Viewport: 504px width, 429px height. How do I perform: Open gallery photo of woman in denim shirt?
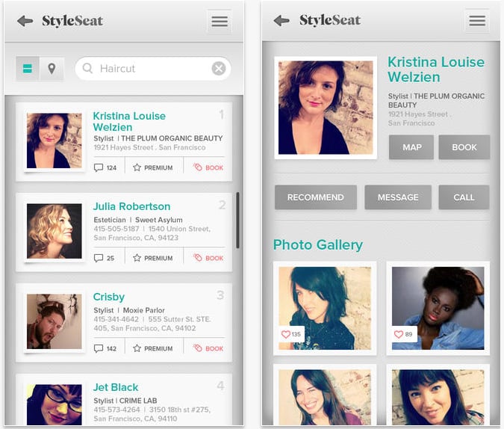[x=438, y=309]
